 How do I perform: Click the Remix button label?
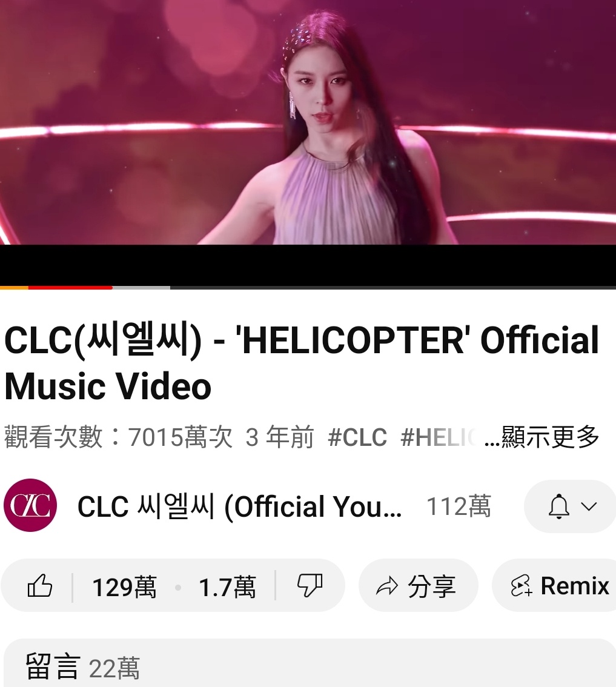pyautogui.click(x=575, y=586)
